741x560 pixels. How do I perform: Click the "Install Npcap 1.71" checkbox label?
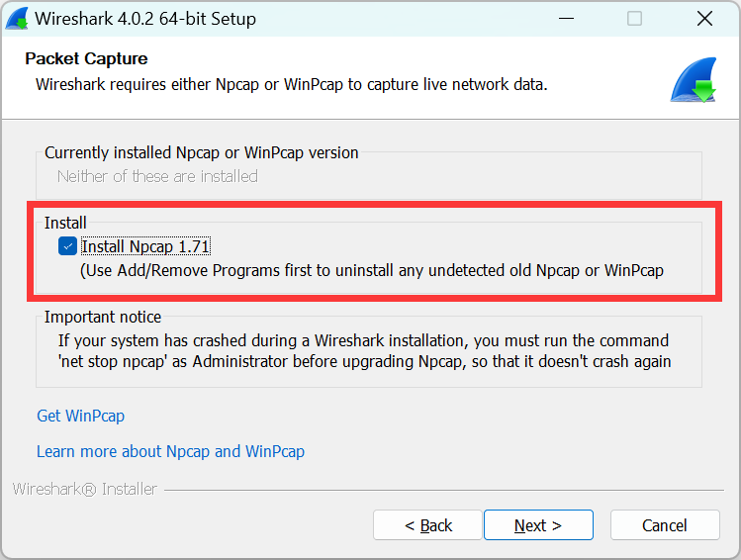click(145, 246)
